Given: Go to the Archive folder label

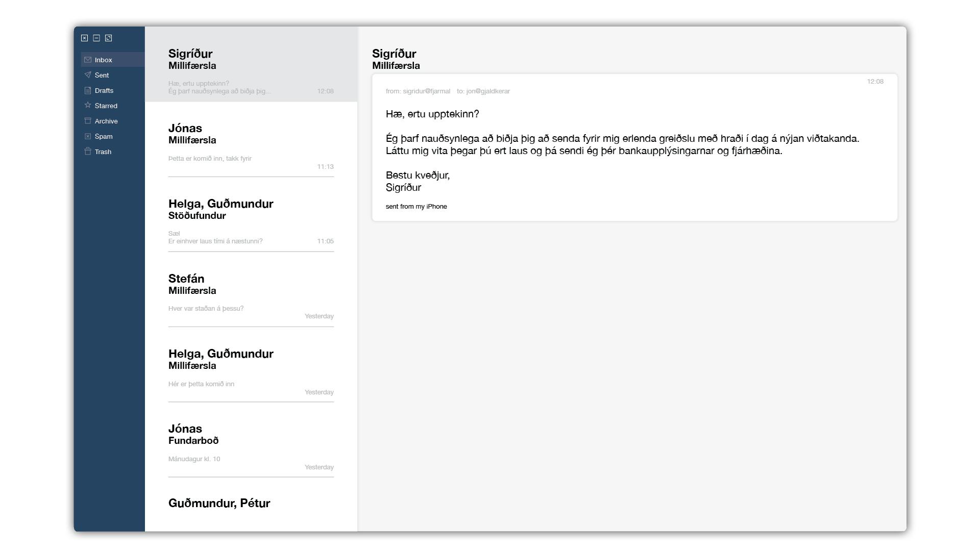Looking at the screenshot, I should click(x=106, y=121).
